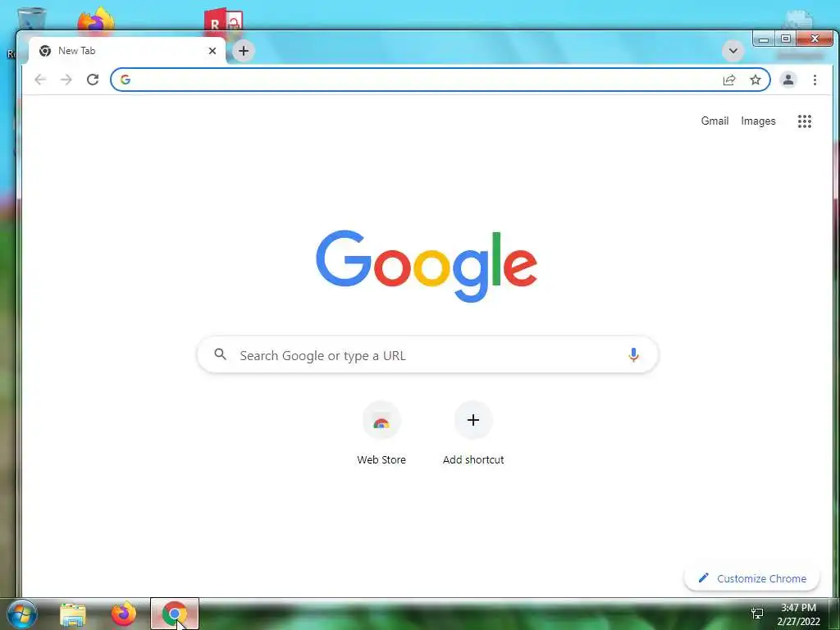
Task: Expand the tab search dropdown arrow
Action: (x=733, y=51)
